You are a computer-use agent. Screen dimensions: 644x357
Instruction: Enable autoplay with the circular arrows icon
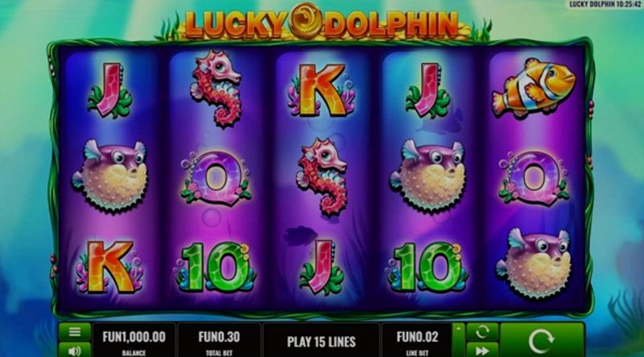(482, 331)
